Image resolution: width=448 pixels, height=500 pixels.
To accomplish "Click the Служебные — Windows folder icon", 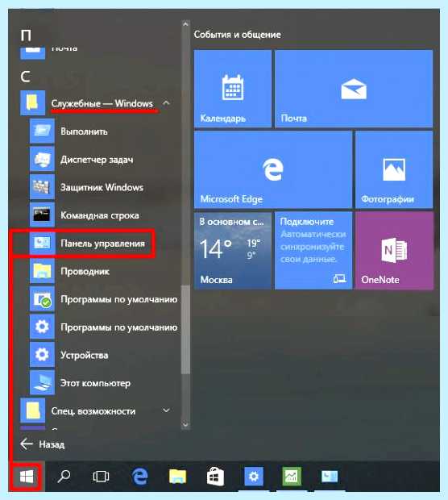I will (32, 103).
